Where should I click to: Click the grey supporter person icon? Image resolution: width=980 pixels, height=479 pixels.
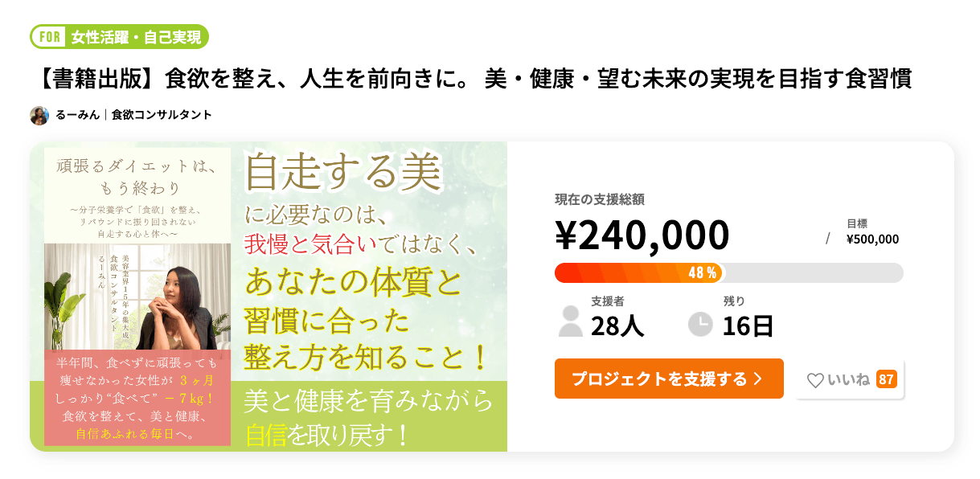pos(570,320)
